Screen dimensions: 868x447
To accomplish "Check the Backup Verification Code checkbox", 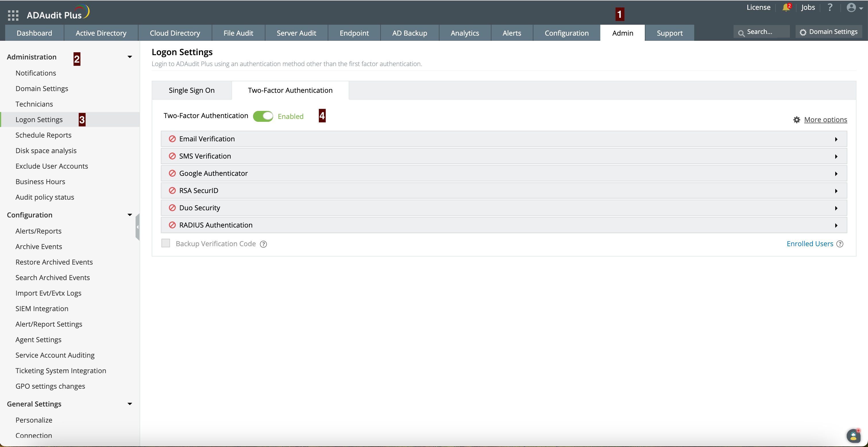I will point(165,243).
